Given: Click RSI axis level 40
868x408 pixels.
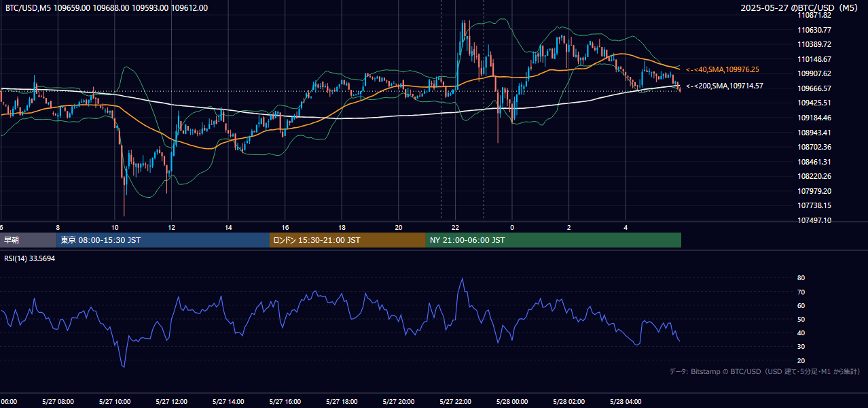Looking at the screenshot, I should [801, 333].
